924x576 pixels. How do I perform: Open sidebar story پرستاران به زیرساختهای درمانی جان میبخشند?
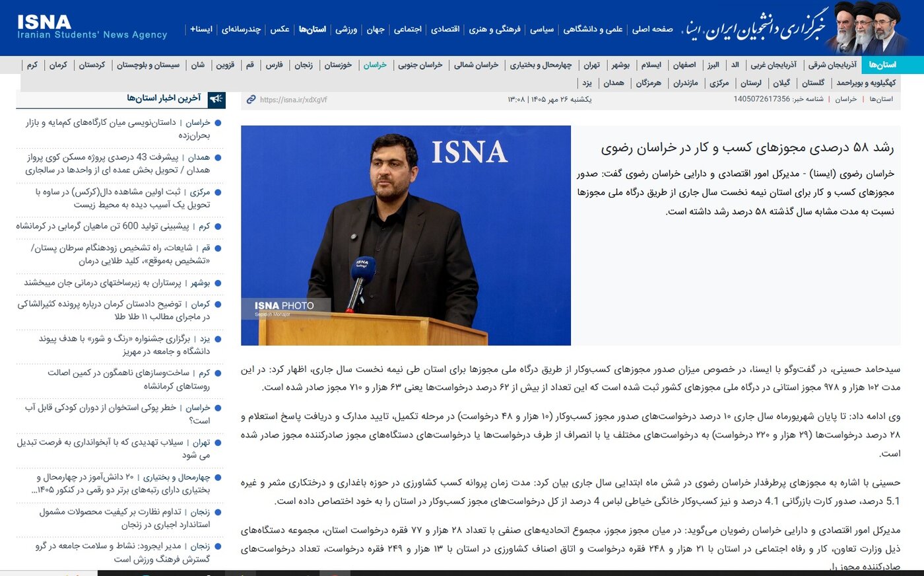117,283
